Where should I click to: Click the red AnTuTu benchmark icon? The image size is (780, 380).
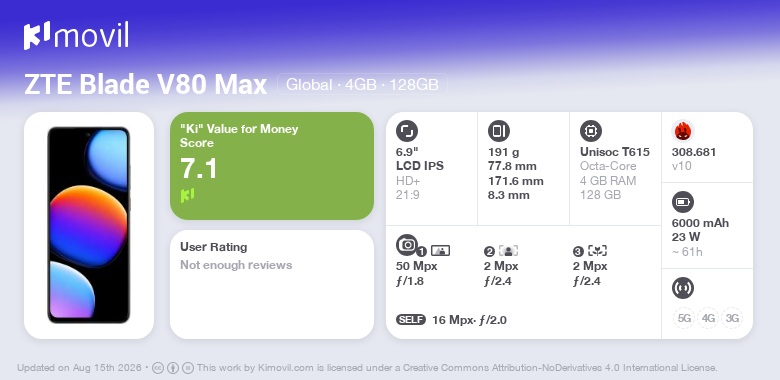(x=683, y=131)
